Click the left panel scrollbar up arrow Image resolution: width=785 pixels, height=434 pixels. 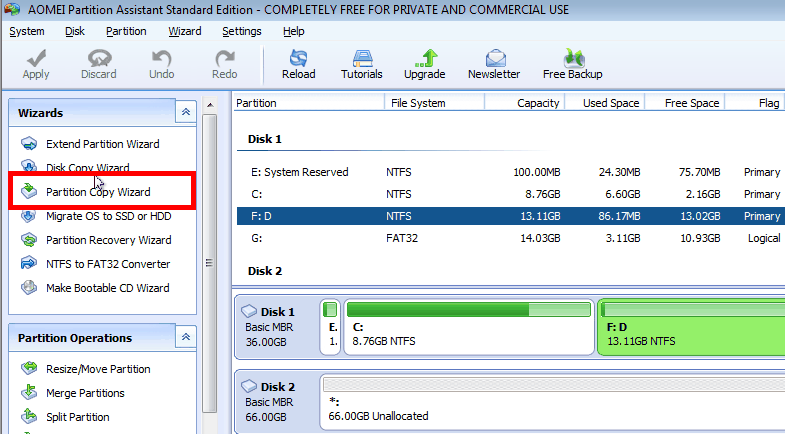click(210, 105)
